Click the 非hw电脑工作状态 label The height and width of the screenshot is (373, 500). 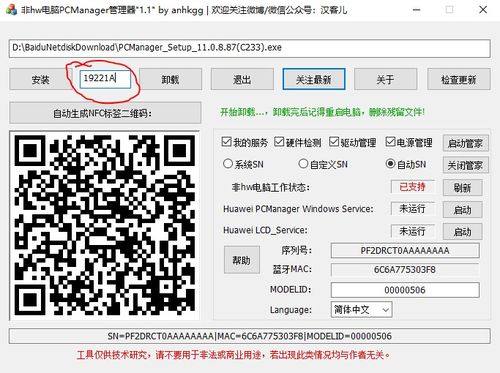pos(270,187)
